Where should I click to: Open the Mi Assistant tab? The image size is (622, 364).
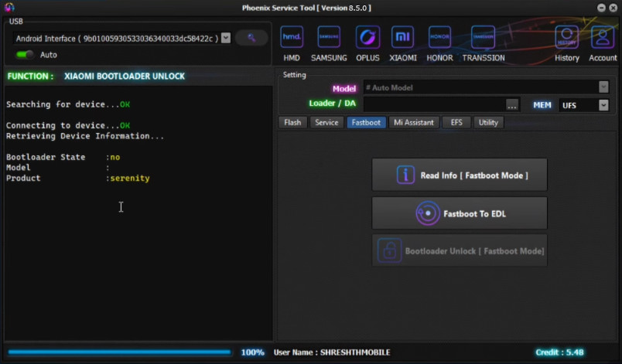[x=414, y=122]
